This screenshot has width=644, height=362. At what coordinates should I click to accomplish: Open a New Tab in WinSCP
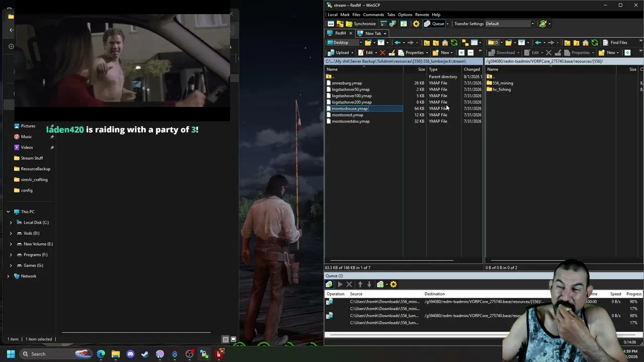click(373, 33)
